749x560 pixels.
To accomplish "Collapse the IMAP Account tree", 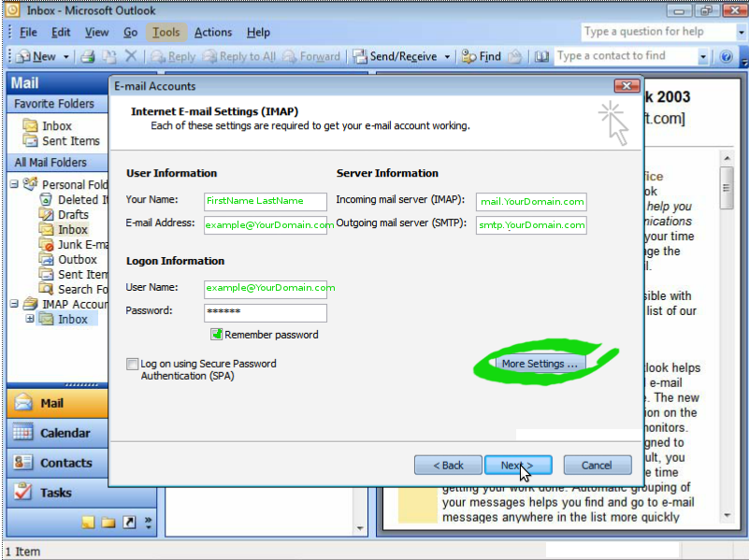I will [x=14, y=304].
